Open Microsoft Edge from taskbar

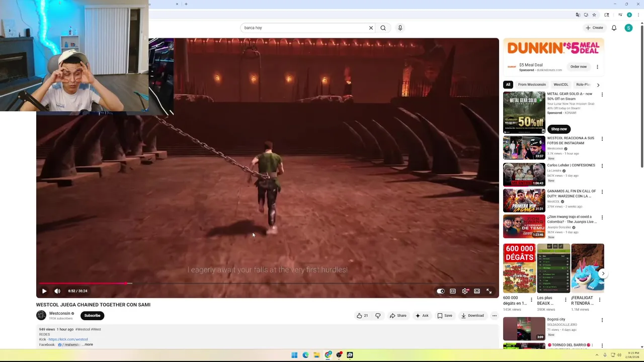click(305, 355)
